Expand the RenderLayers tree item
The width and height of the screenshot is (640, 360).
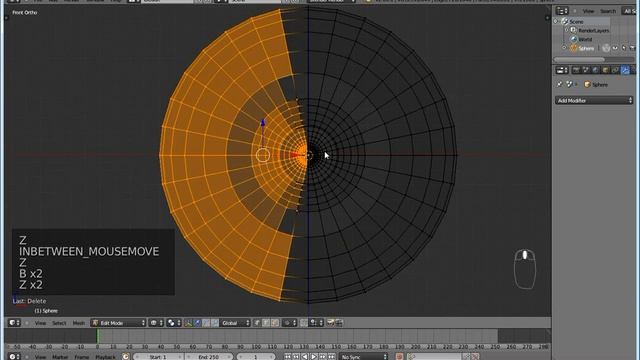567,30
